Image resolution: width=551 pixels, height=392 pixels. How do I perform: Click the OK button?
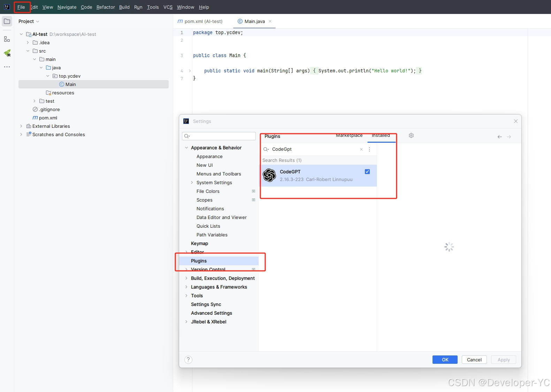click(445, 360)
